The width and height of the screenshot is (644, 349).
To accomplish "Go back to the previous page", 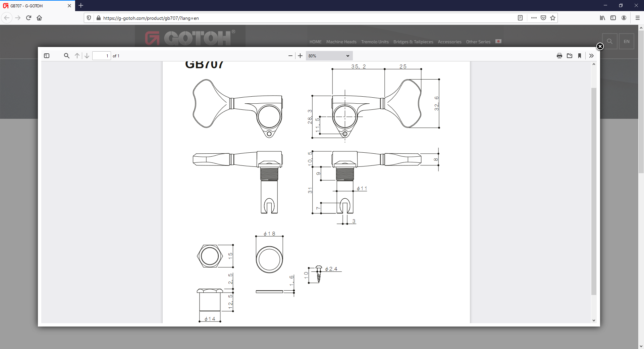I will pyautogui.click(x=7, y=18).
